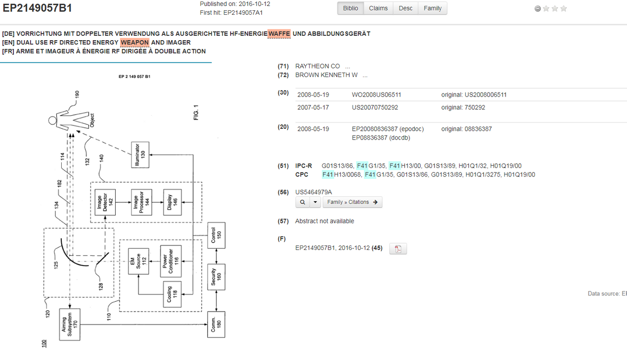The width and height of the screenshot is (627, 364).
Task: Click the magnifier search button under US5464979A
Action: pyautogui.click(x=302, y=202)
